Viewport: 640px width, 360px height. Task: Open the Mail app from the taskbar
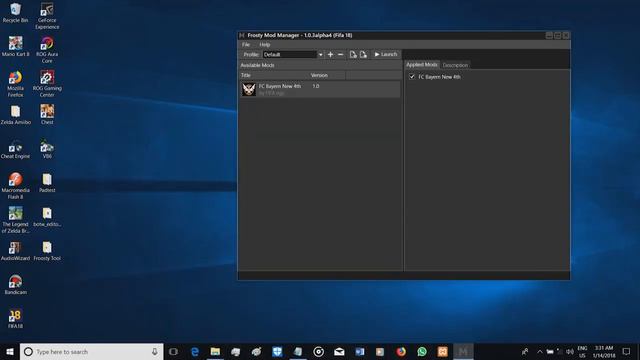click(339, 351)
